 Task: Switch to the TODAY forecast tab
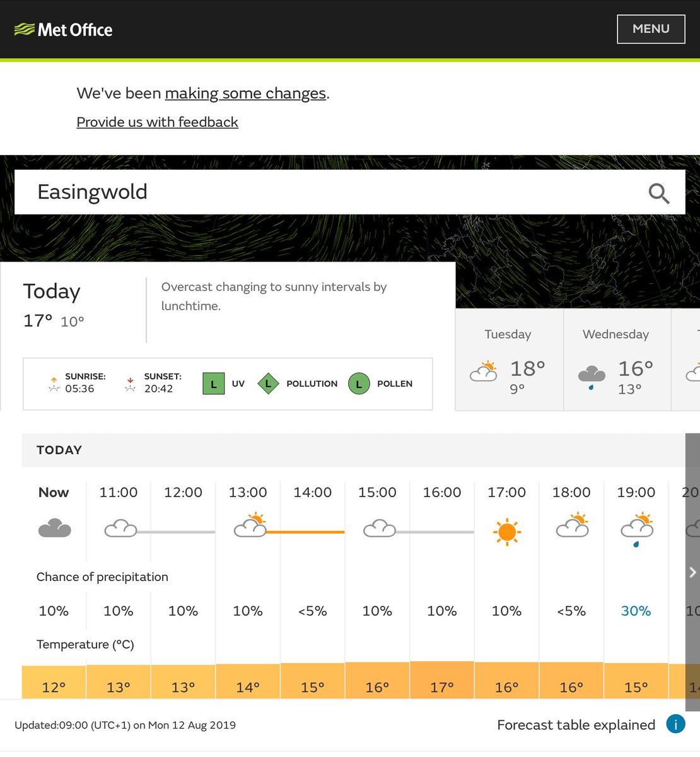click(x=59, y=450)
